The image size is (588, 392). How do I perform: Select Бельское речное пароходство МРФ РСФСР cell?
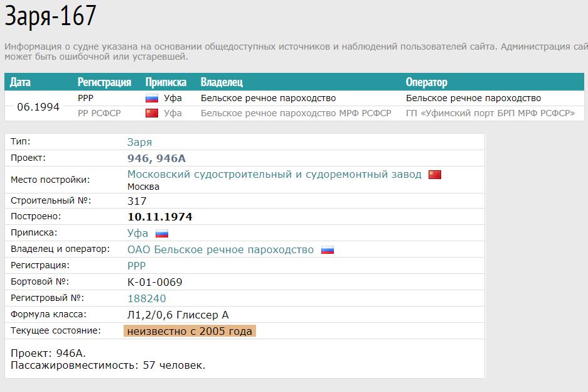point(296,114)
